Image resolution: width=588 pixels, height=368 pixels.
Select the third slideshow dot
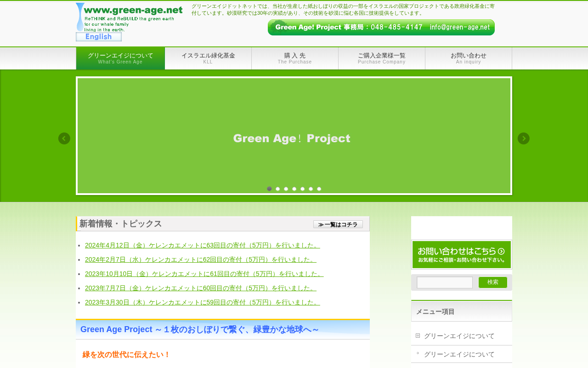[x=286, y=189]
